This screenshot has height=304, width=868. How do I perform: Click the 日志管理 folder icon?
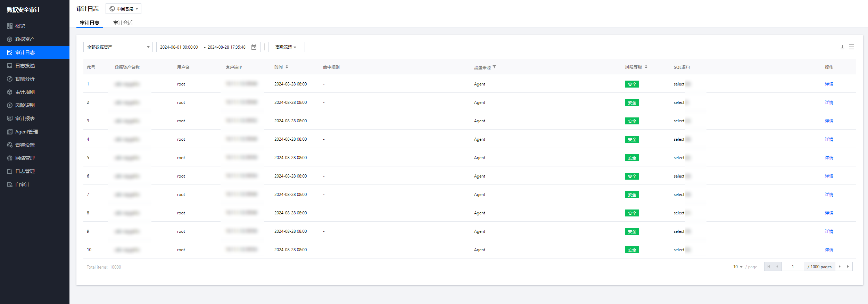pyautogui.click(x=10, y=171)
